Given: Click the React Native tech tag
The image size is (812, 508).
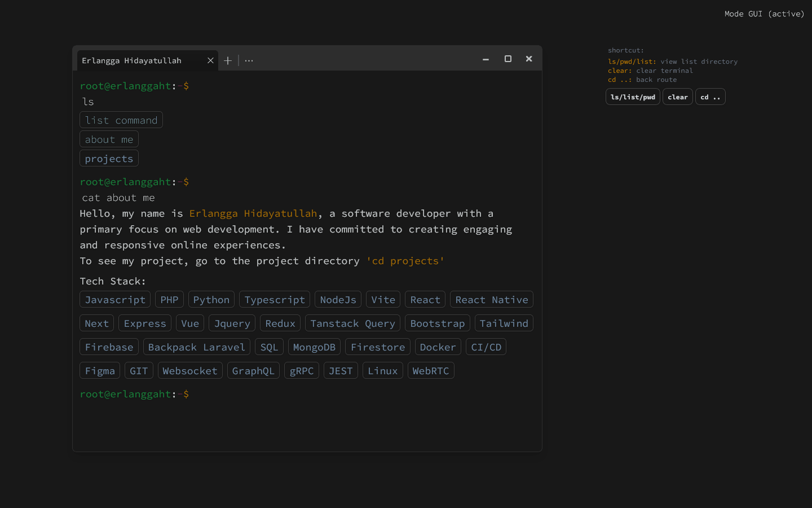Looking at the screenshot, I should coord(492,300).
